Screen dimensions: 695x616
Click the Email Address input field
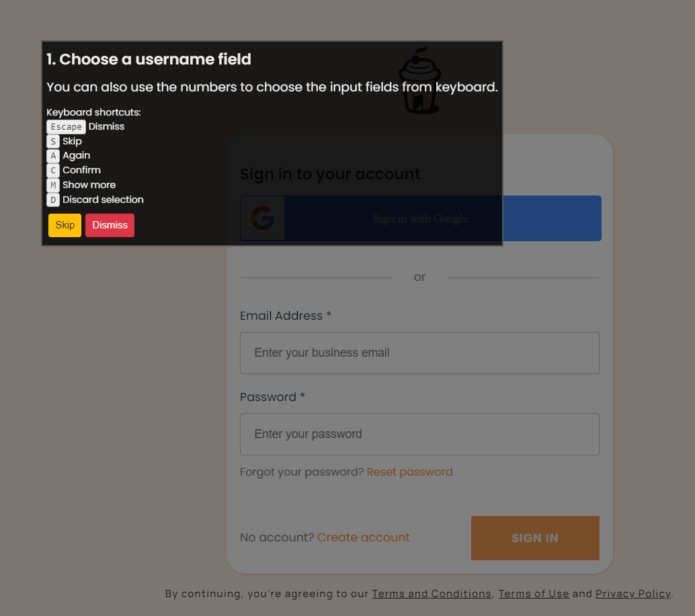419,353
